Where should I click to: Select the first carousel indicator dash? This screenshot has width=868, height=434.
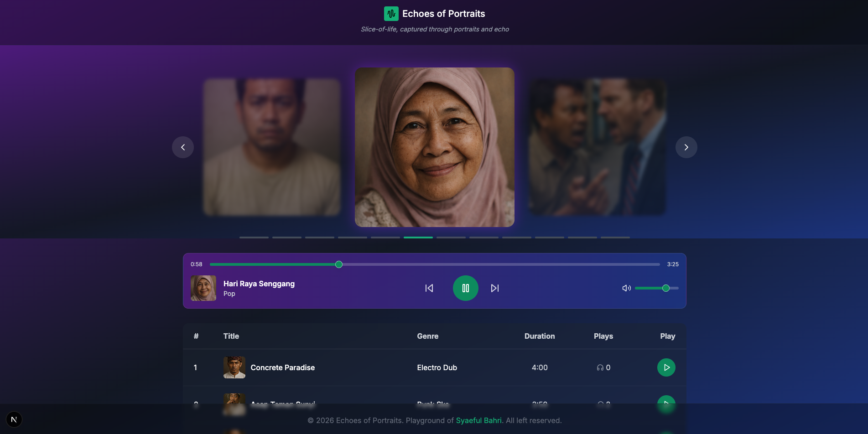coord(254,238)
